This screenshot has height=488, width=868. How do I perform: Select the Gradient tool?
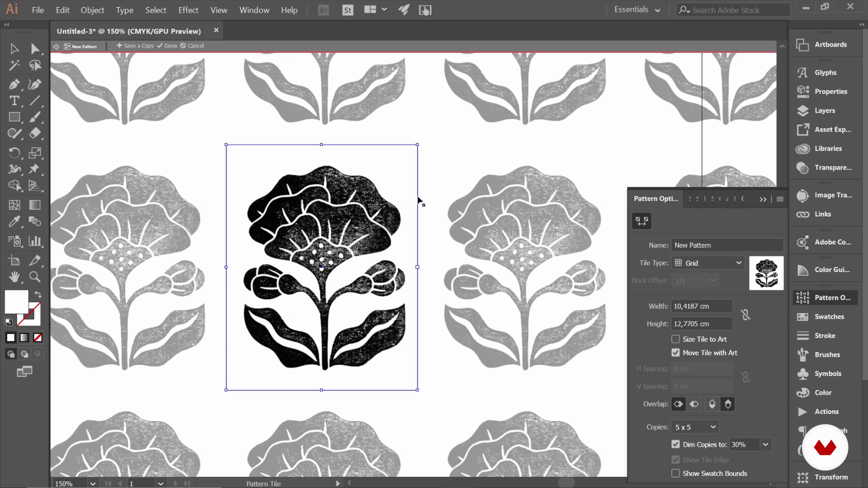35,205
